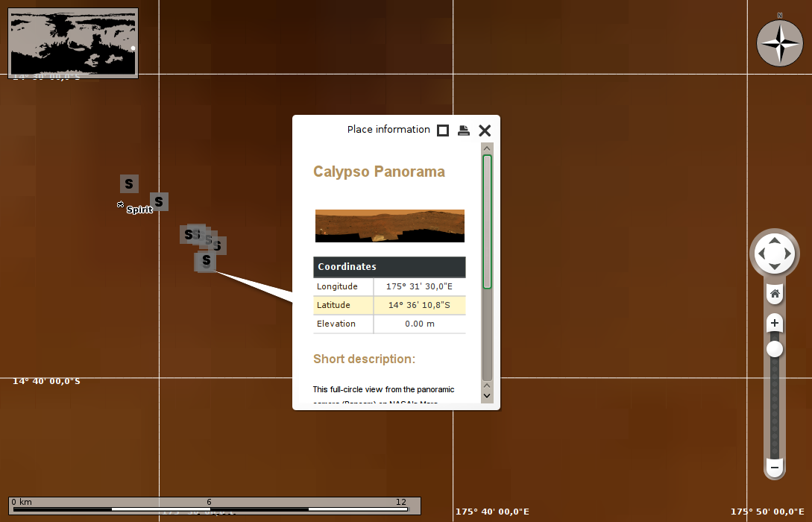Click the 175° 50' 00,0"E grid label
Image resolution: width=812 pixels, height=522 pixels.
pos(767,512)
